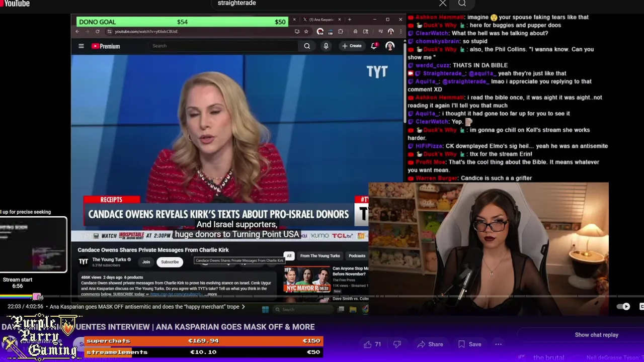
Task: Save the video to a playlist
Action: coord(469,344)
